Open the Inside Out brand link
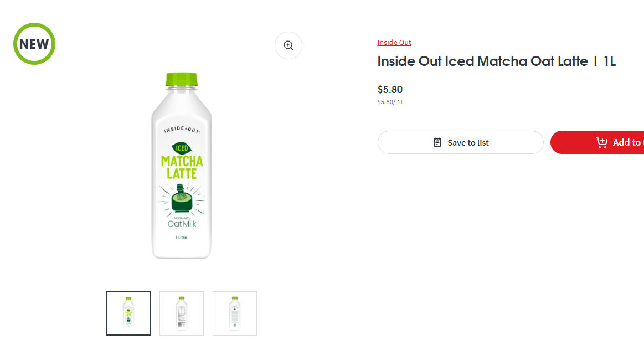Screen dimensions: 644x350 394,43
